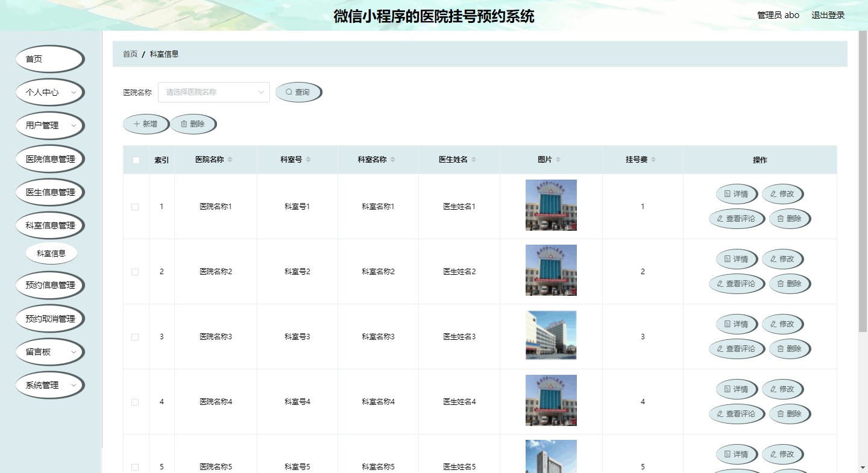Viewport: 868px width, 473px height.
Task: Open 医生信息管理 in sidebar
Action: (49, 192)
